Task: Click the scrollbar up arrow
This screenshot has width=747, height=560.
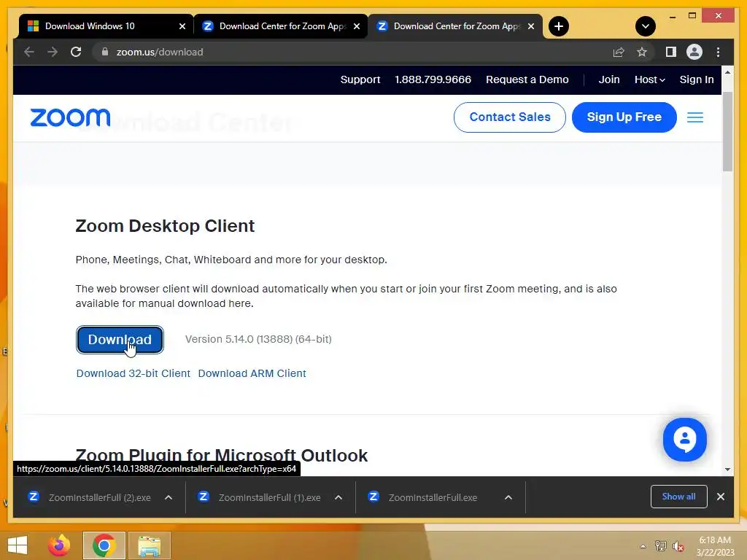Action: (x=727, y=72)
